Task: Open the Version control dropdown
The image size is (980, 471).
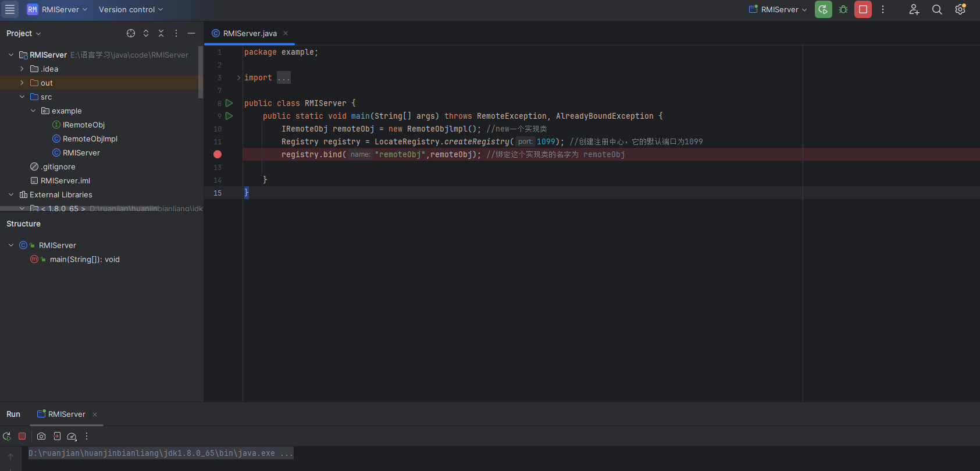Action: [131, 9]
